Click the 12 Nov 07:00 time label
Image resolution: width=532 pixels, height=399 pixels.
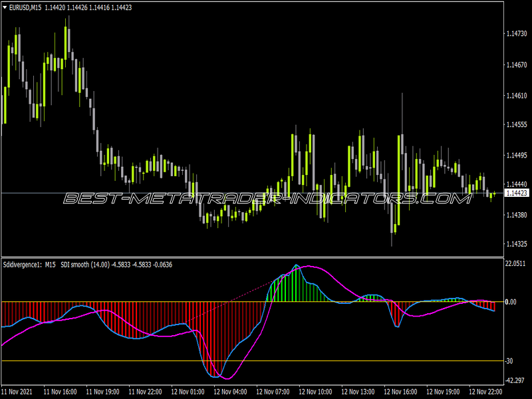(273, 392)
